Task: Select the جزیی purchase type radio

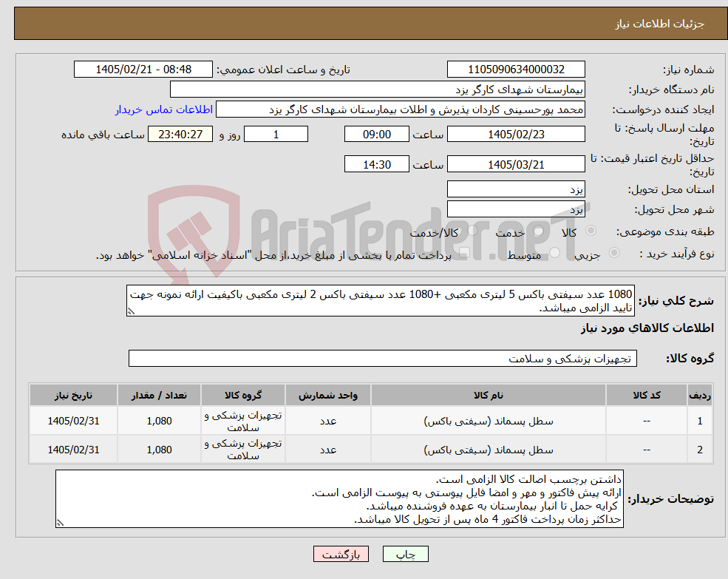Action: [613, 253]
